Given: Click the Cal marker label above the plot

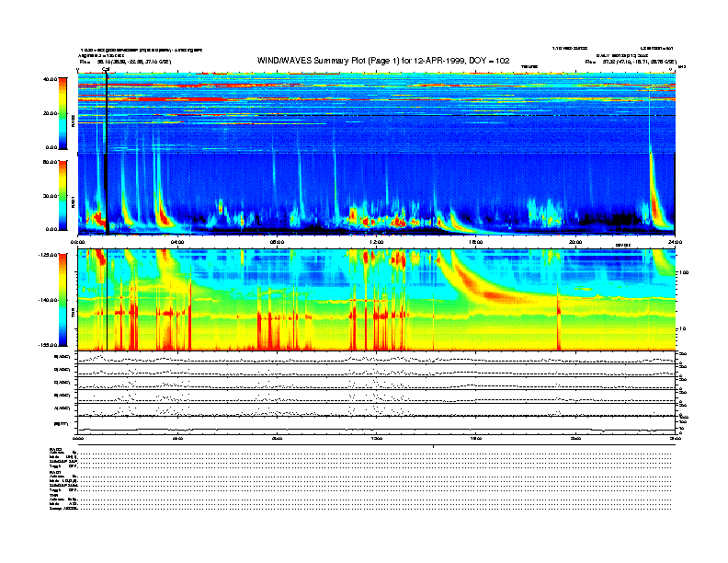Looking at the screenshot, I should pyautogui.click(x=106, y=70).
